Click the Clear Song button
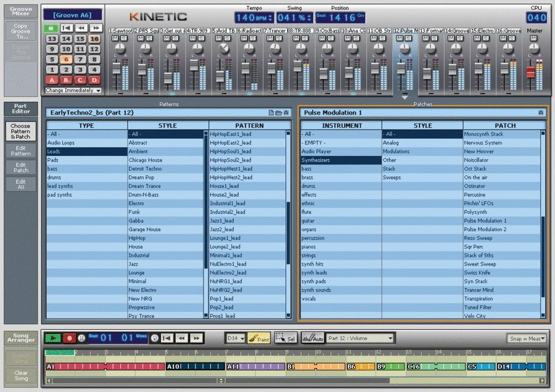 tap(21, 375)
